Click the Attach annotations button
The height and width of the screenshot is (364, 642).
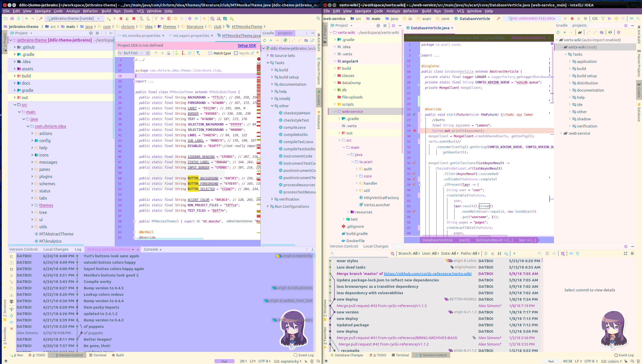(x=528, y=38)
